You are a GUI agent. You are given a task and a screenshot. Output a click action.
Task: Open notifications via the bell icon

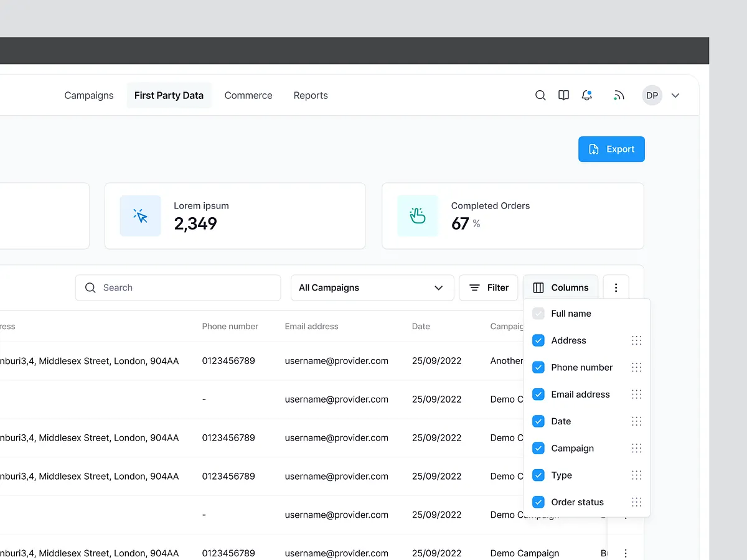[x=586, y=95]
